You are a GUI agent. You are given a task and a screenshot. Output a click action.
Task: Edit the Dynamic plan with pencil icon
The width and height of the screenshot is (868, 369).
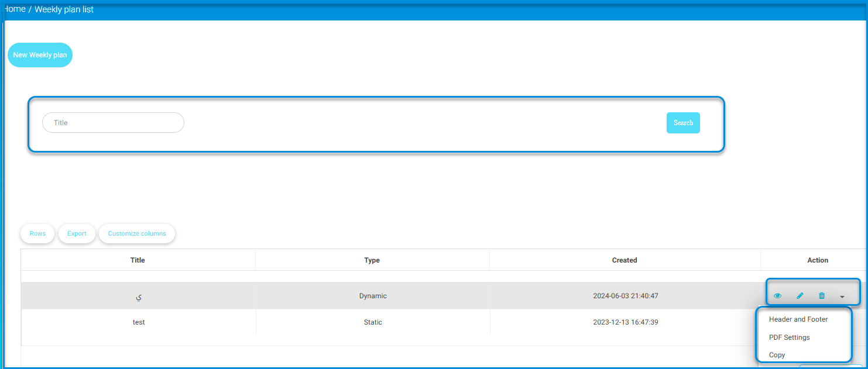[x=800, y=296]
